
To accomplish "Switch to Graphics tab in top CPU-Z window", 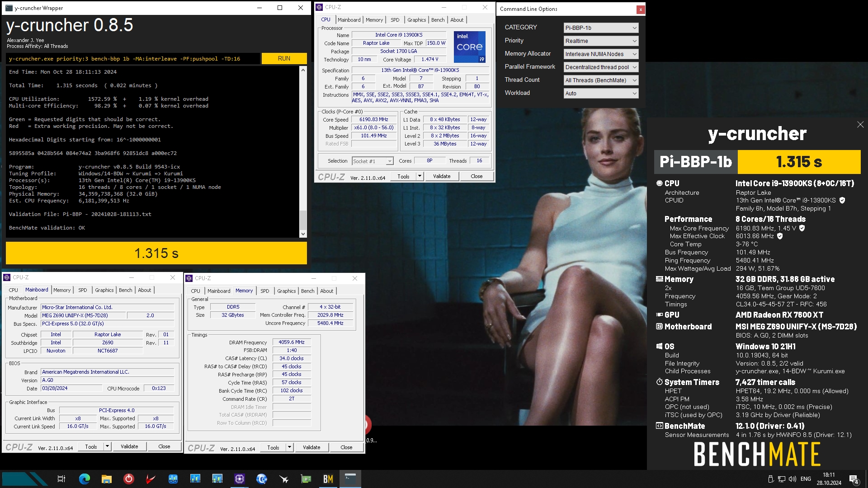I will click(x=416, y=20).
